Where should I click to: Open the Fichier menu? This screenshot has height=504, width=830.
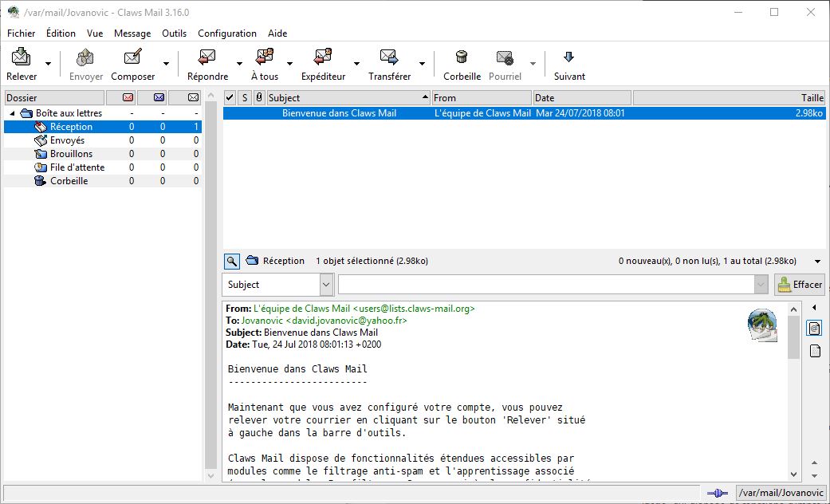tap(22, 33)
